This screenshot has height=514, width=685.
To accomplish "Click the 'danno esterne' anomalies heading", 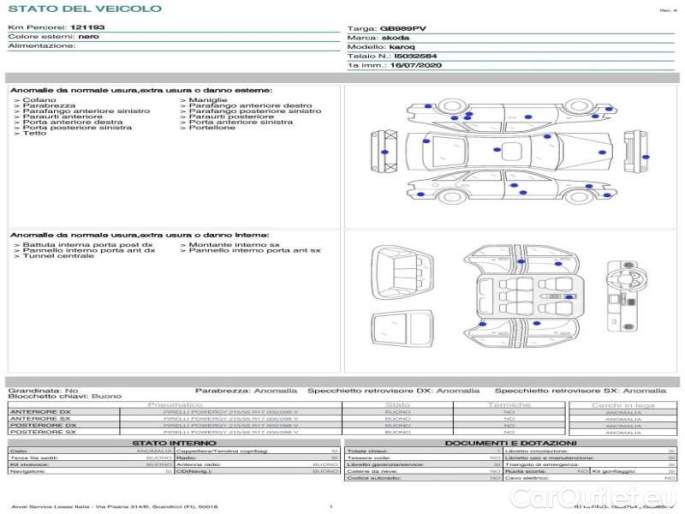I will coord(141,90).
